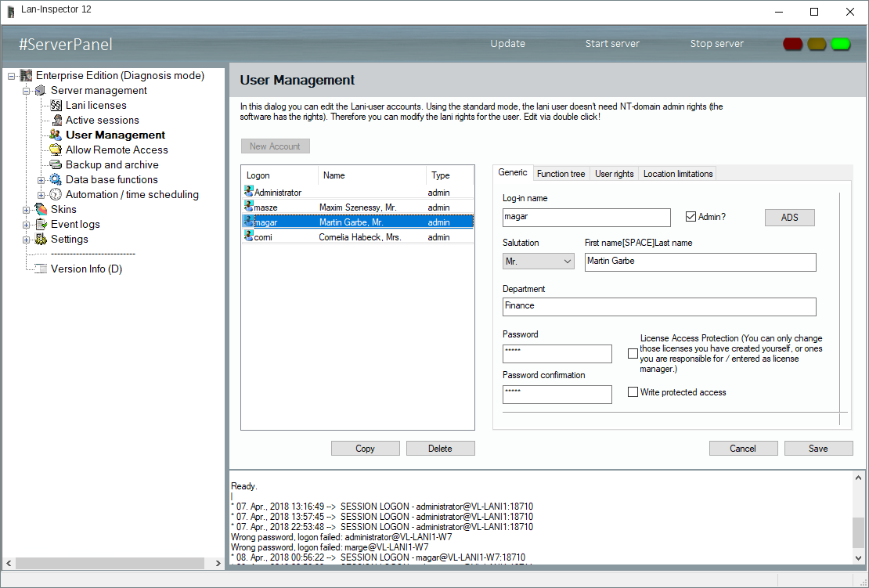
Task: Click the Automation time scheduling clock icon
Action: pyautogui.click(x=56, y=194)
